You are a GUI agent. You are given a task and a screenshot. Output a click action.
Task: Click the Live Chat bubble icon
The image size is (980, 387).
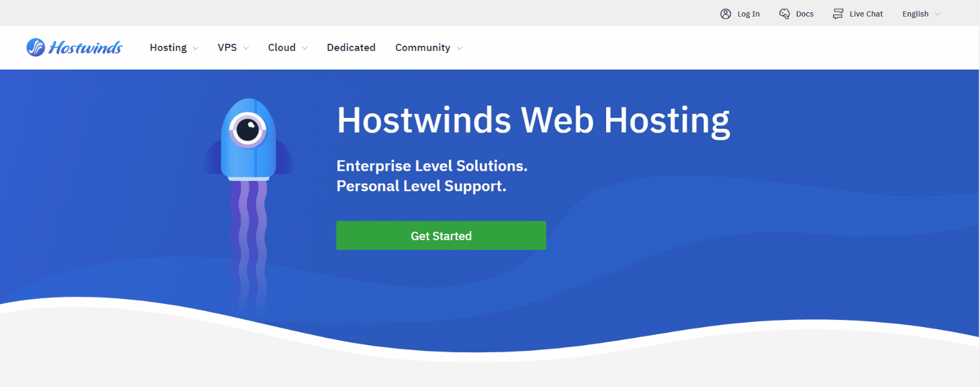838,14
